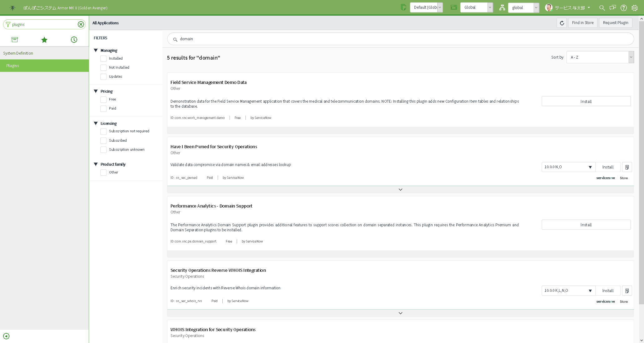Open help using the question mark icon
The image size is (644, 343).
[623, 7]
